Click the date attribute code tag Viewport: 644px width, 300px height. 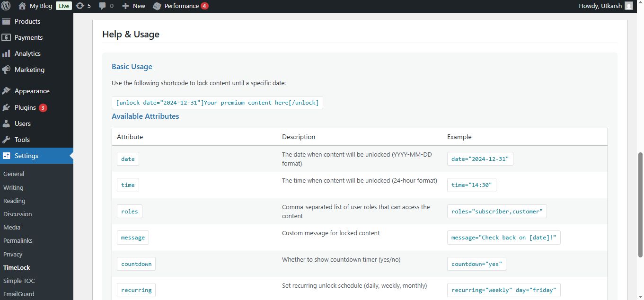pos(128,159)
